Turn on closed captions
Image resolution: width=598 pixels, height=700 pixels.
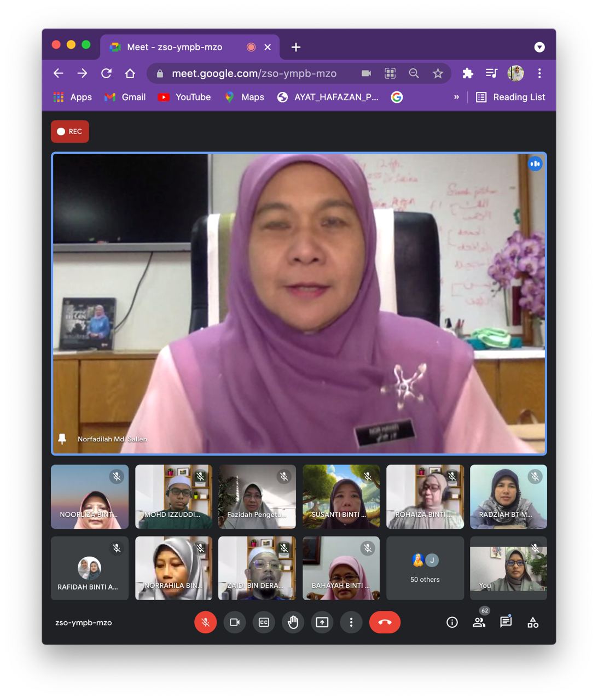pyautogui.click(x=264, y=622)
